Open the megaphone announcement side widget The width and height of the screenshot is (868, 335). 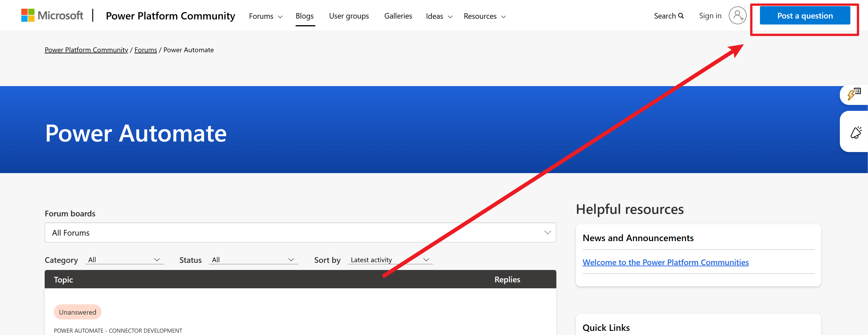[x=856, y=132]
